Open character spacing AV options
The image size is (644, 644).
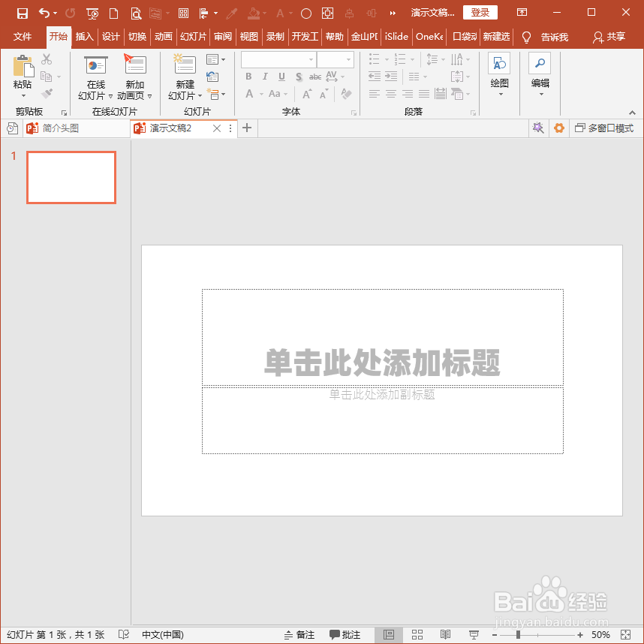(335, 77)
